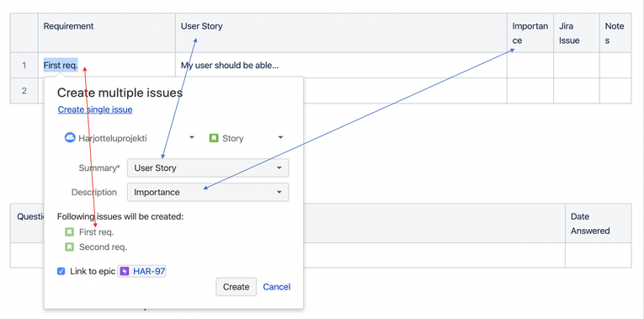Click the green Story issue type icon
Screen dimensions: 644x319
pyautogui.click(x=214, y=138)
